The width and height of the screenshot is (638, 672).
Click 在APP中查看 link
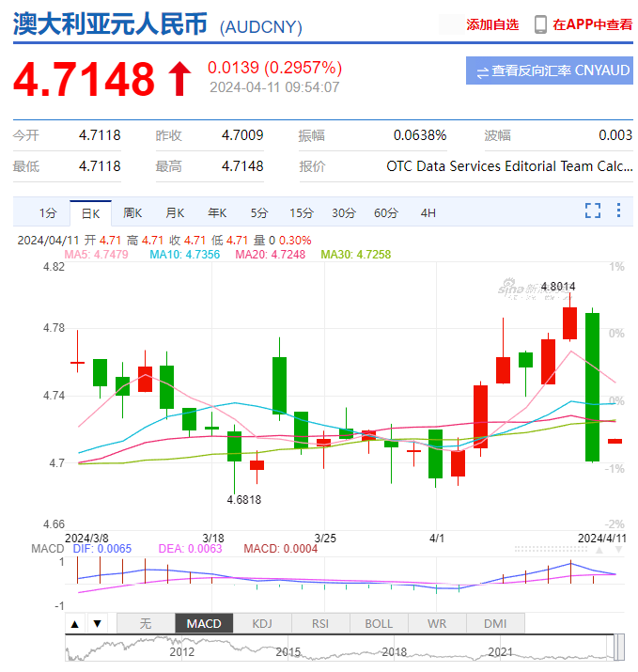[x=592, y=24]
